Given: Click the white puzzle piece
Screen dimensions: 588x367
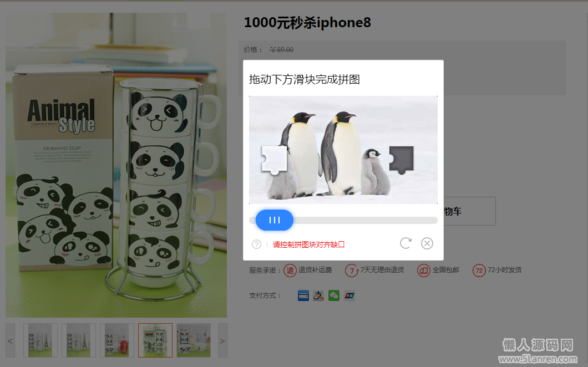Looking at the screenshot, I should point(273,160).
